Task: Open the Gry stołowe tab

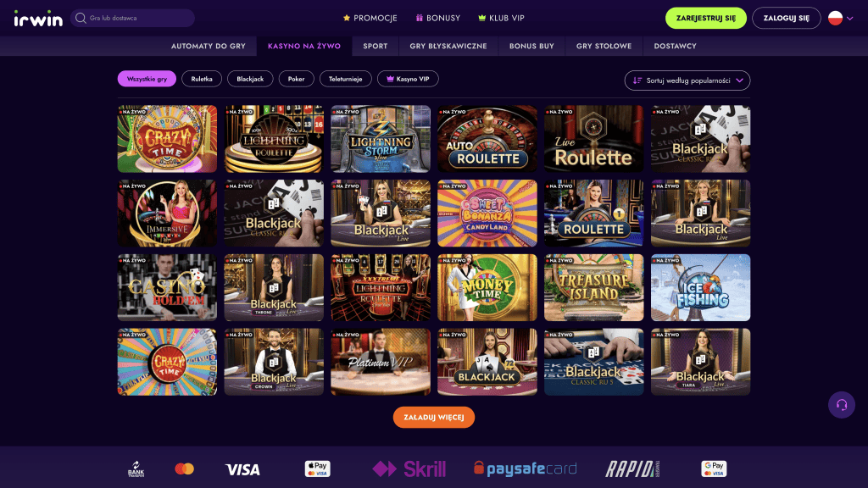Action: point(604,47)
